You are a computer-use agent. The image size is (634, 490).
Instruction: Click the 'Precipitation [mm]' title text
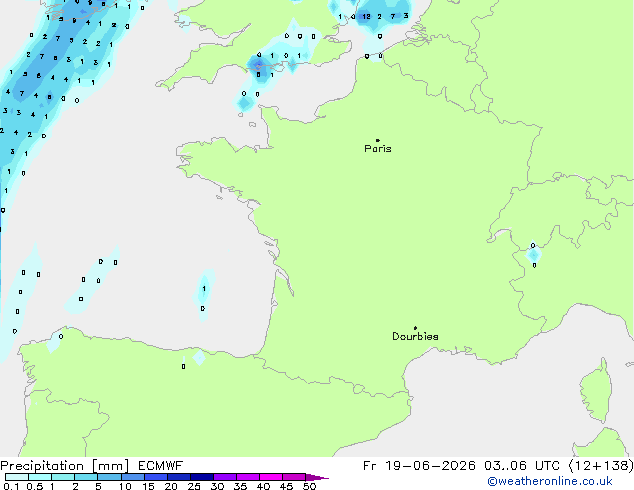pos(65,466)
